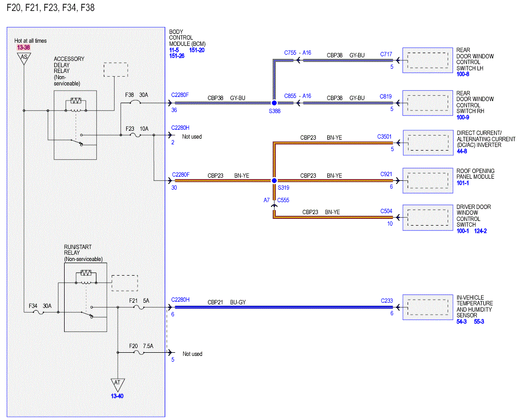The image size is (528, 420).
Task: Click the Roof Opening Panel Module box
Action: pyautogui.click(x=427, y=181)
